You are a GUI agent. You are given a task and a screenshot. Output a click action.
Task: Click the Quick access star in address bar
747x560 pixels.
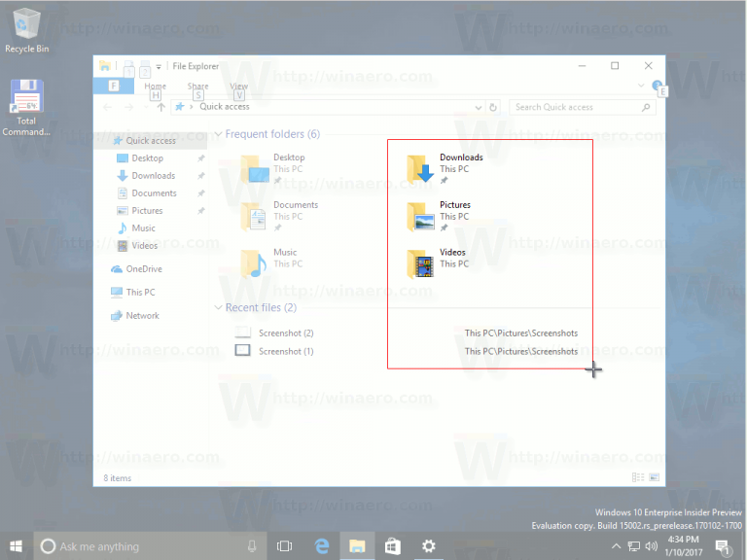(180, 107)
